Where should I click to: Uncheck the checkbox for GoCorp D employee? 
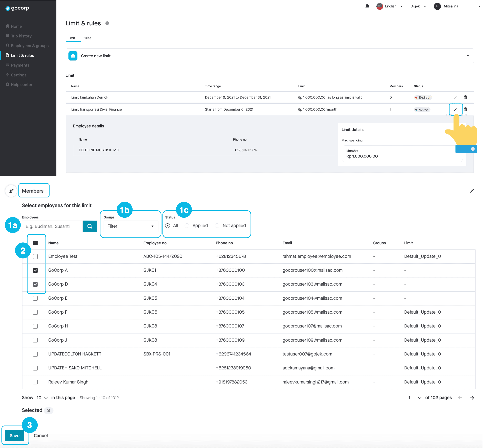[35, 284]
